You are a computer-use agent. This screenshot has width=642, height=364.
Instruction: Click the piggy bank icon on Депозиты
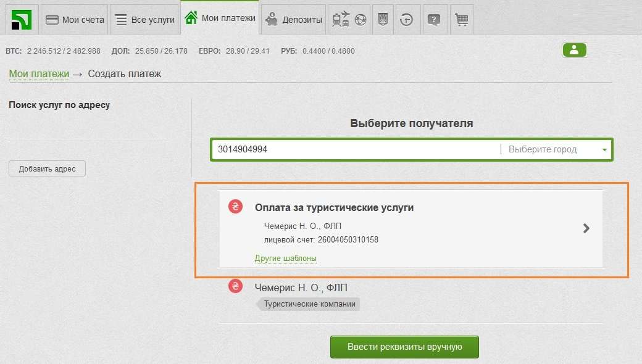[x=272, y=19]
